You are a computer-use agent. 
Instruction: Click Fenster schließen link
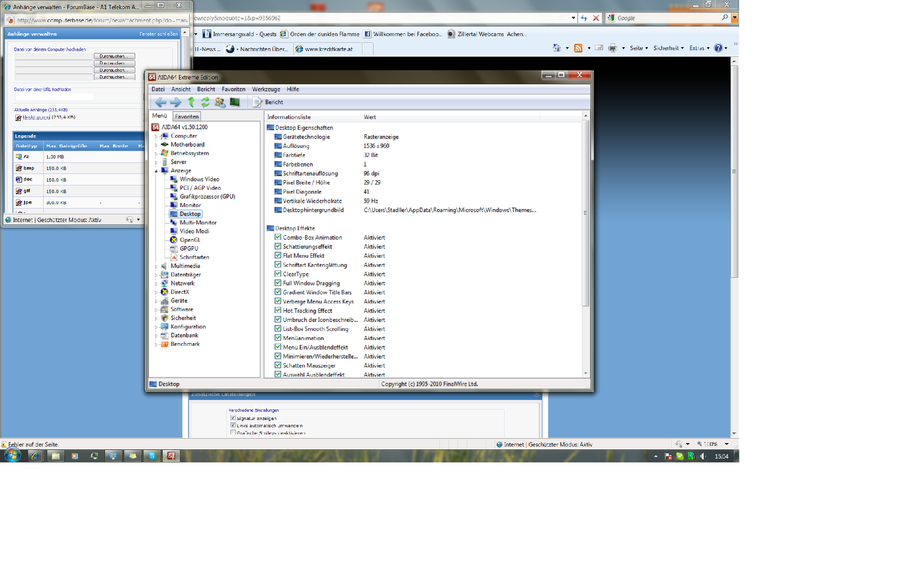click(158, 34)
